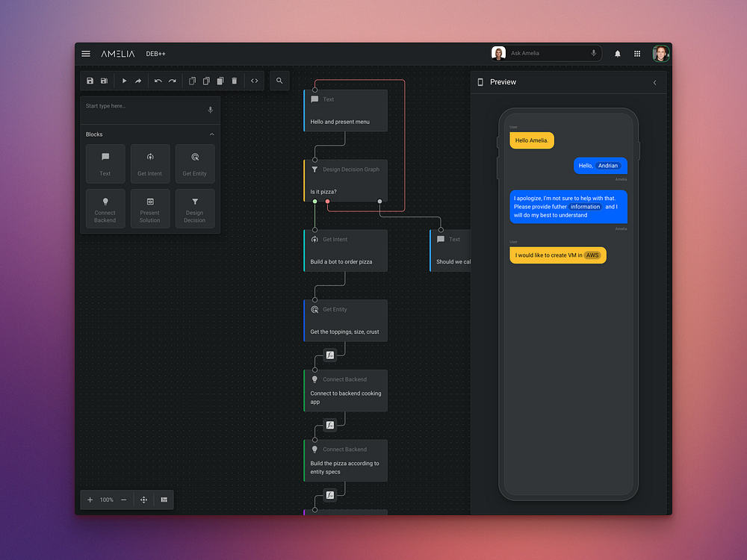This screenshot has width=747, height=560.
Task: Delete selection using the trash icon
Action: (x=234, y=81)
